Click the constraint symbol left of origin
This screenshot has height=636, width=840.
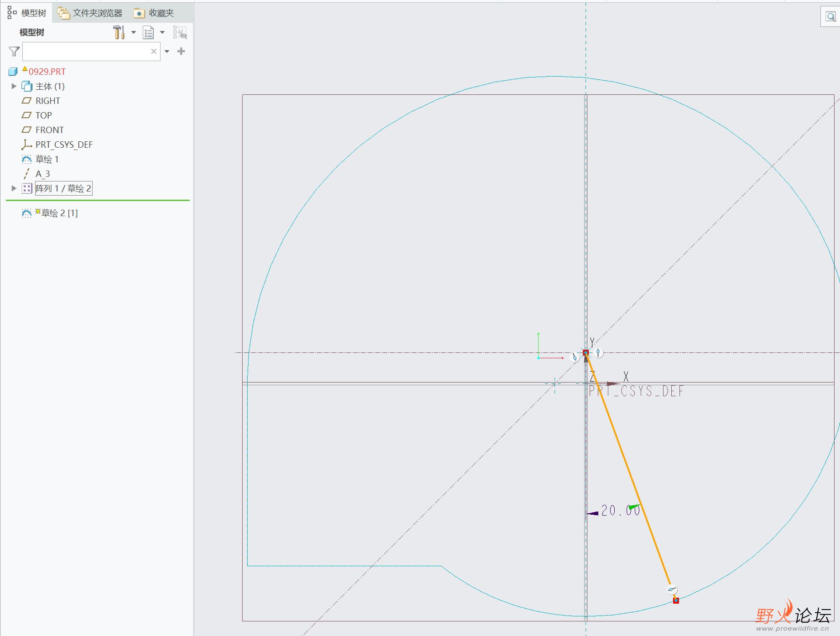[x=575, y=357]
